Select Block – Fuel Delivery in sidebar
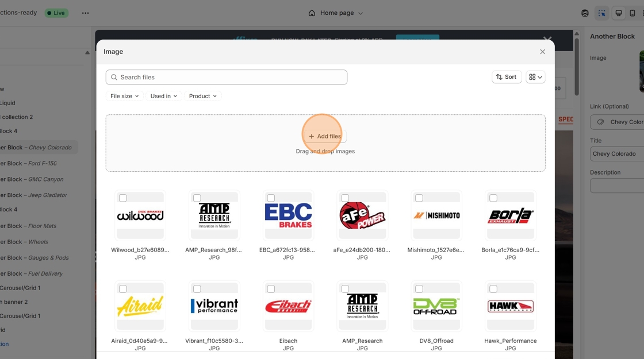Screen dimensions: 644x359 (x=32, y=273)
